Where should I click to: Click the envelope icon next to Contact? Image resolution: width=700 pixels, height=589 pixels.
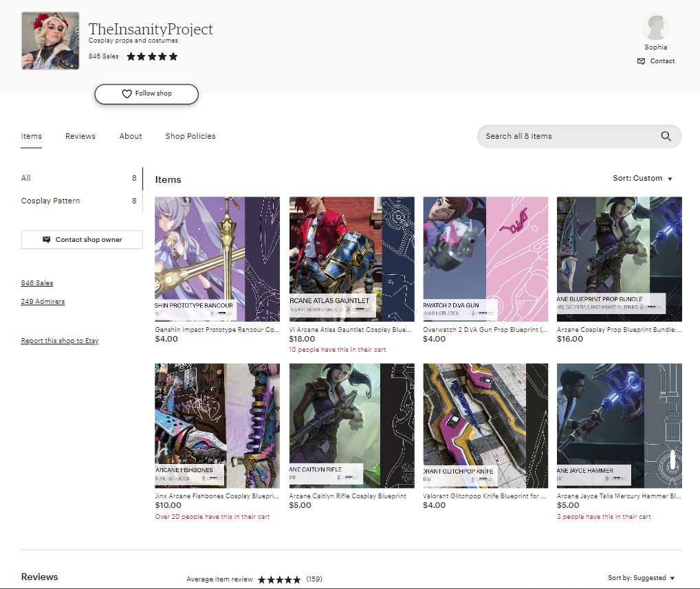[641, 61]
